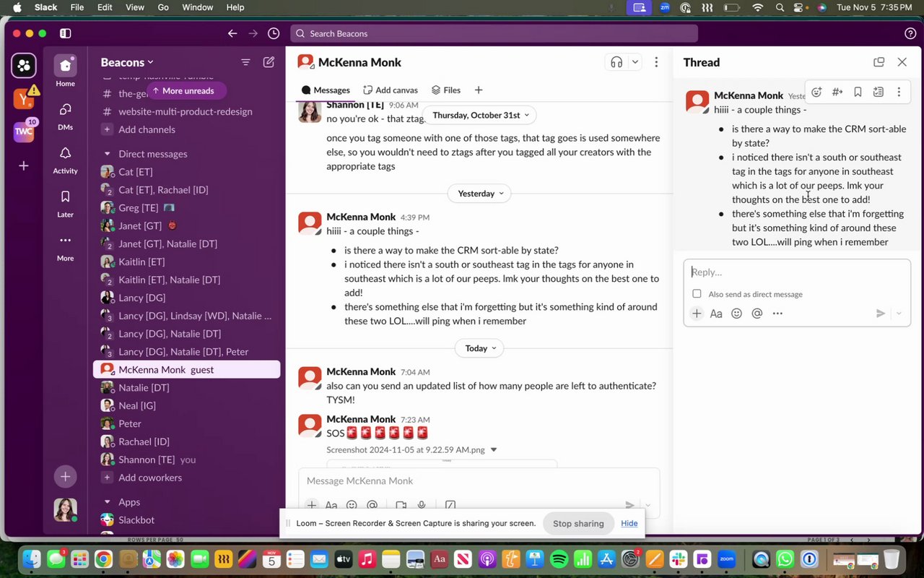Viewport: 924px width, 578px height.
Task: Open the Beacons workspace dropdown
Action: 127,62
